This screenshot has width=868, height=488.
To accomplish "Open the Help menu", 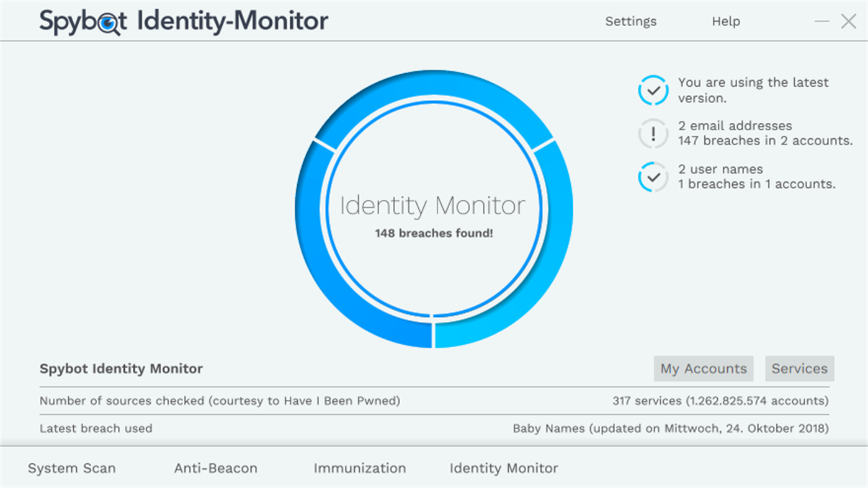I will click(x=725, y=20).
